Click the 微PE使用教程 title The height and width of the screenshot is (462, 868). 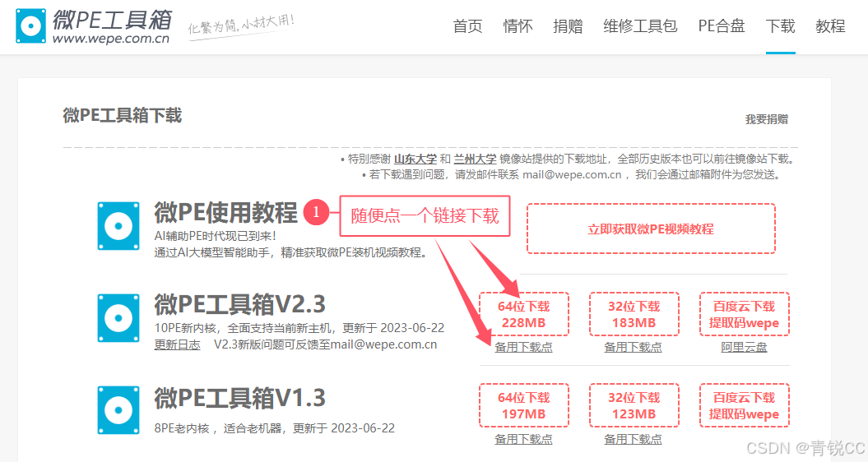point(226,212)
